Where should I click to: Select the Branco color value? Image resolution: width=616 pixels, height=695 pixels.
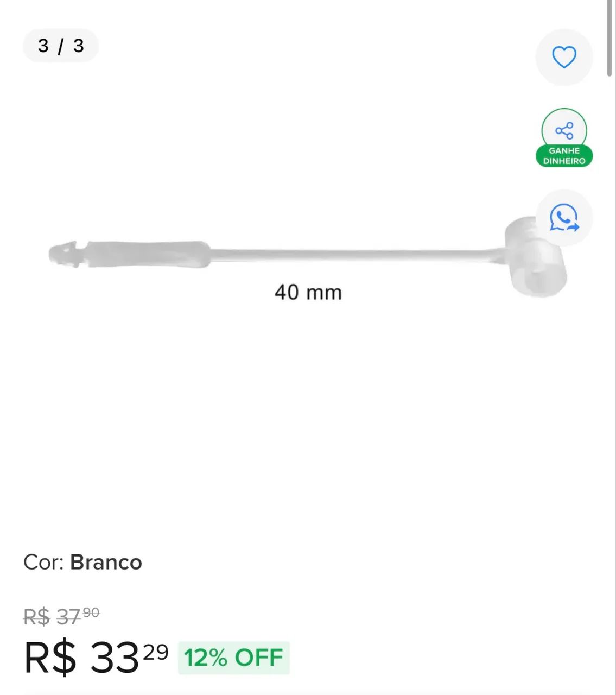pyautogui.click(x=106, y=563)
